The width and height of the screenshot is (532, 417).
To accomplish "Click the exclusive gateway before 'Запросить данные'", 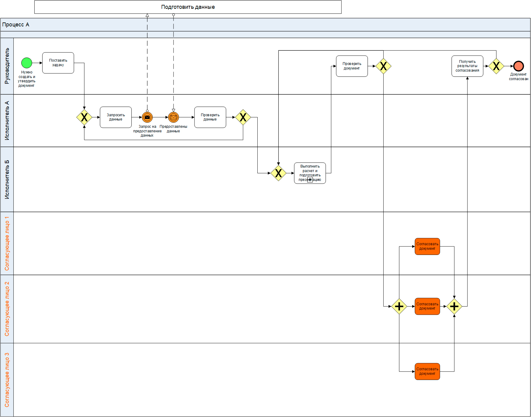I will (x=84, y=117).
